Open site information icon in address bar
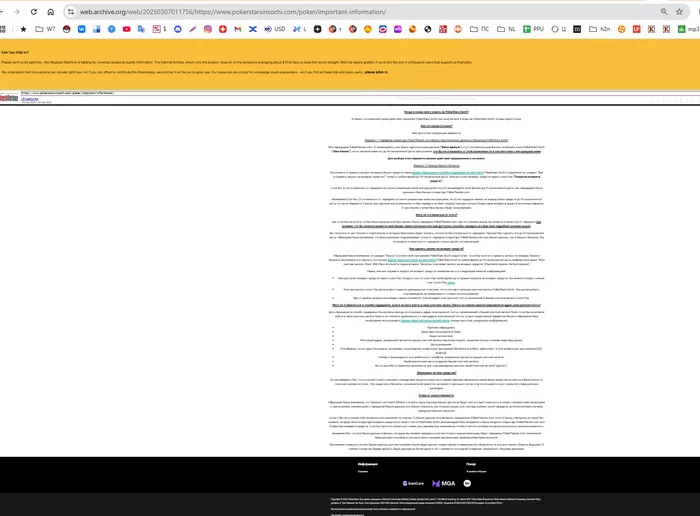 71,12
